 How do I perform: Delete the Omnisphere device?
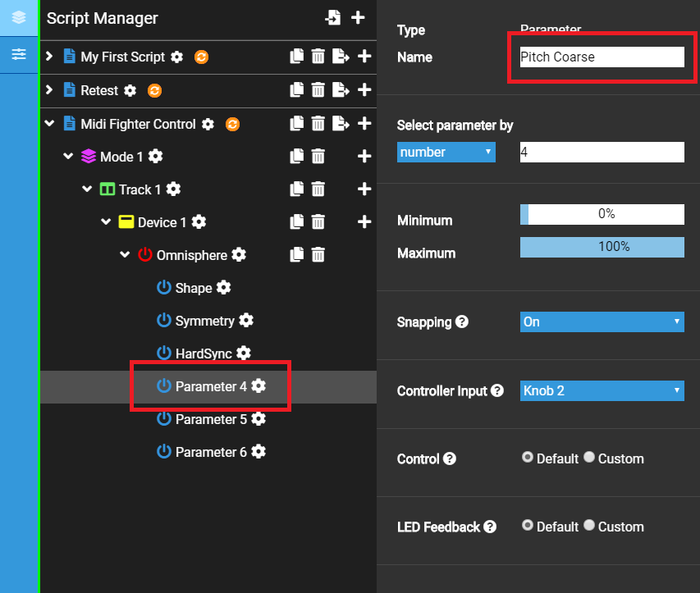318,255
